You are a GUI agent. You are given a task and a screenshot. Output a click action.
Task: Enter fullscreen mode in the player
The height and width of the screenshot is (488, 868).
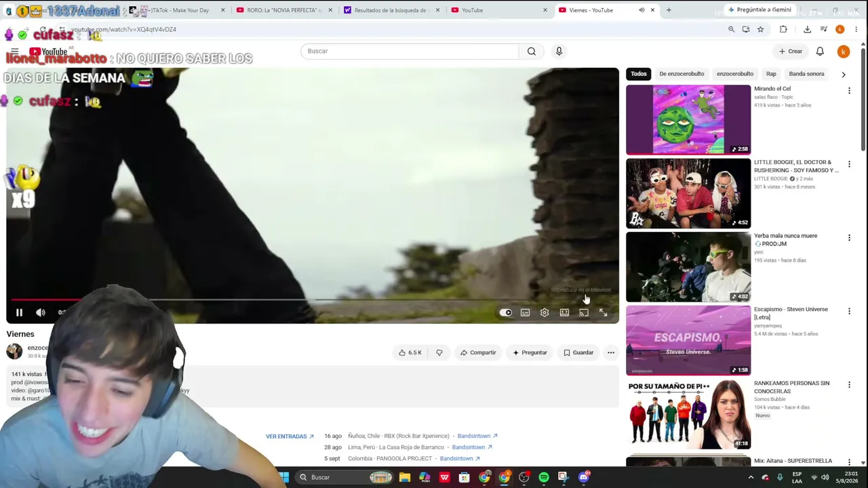point(604,312)
